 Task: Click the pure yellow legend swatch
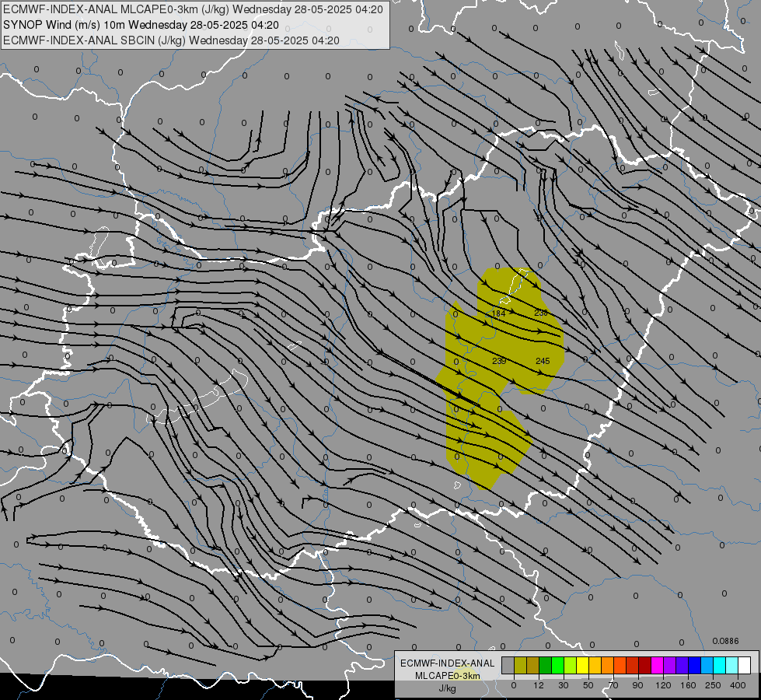point(583,665)
